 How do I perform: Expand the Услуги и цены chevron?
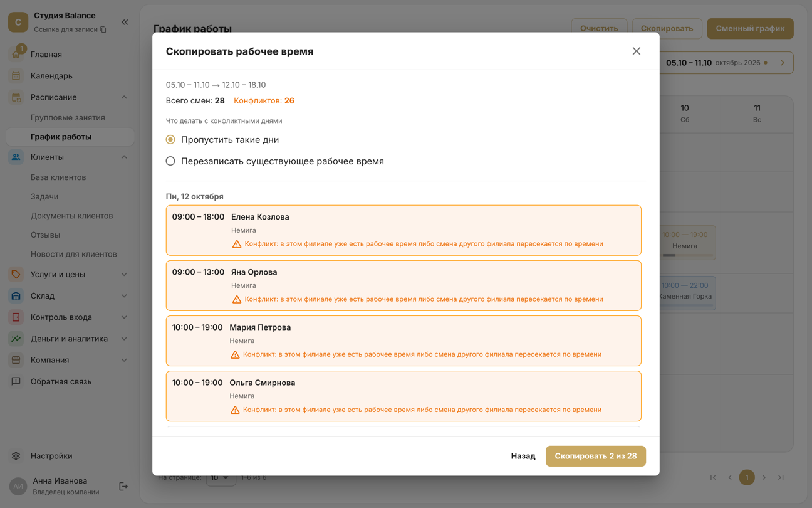click(x=124, y=274)
